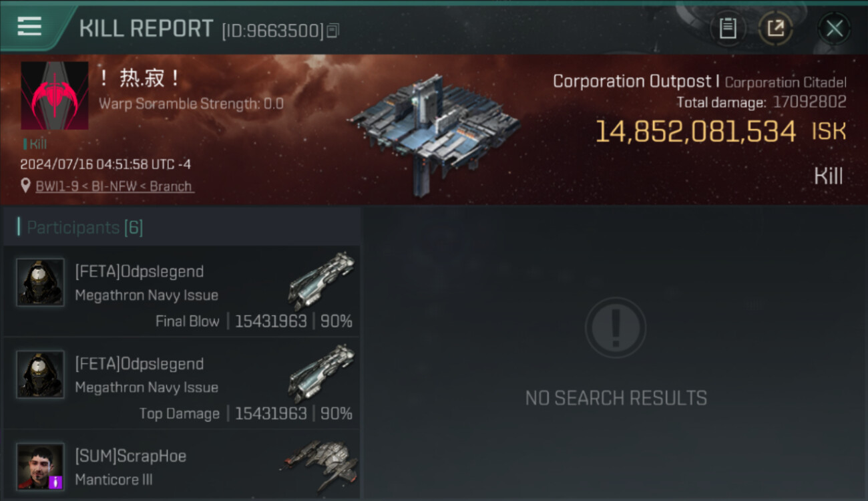Select ScrapHoe pilot portrait
Image resolution: width=868 pixels, height=501 pixels.
click(x=40, y=466)
